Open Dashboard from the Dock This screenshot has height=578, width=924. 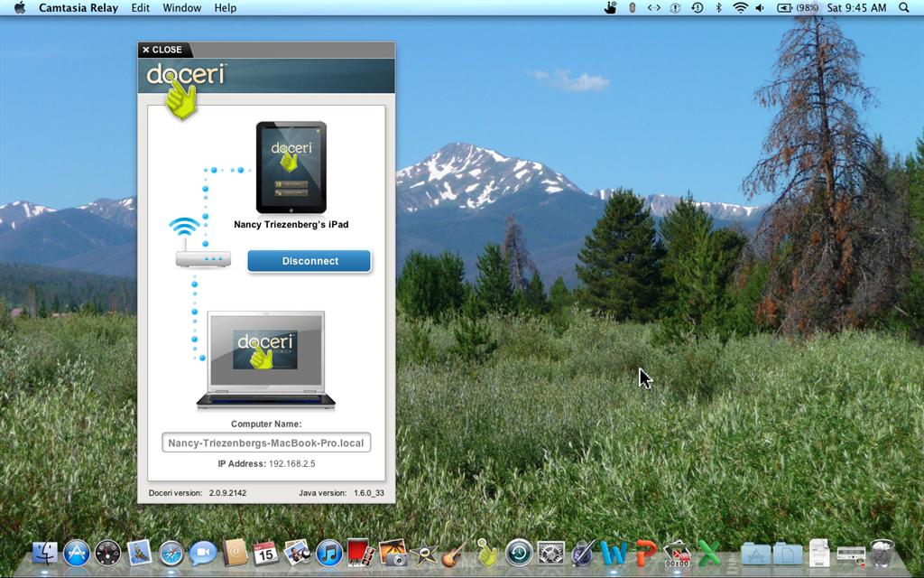tap(108, 554)
